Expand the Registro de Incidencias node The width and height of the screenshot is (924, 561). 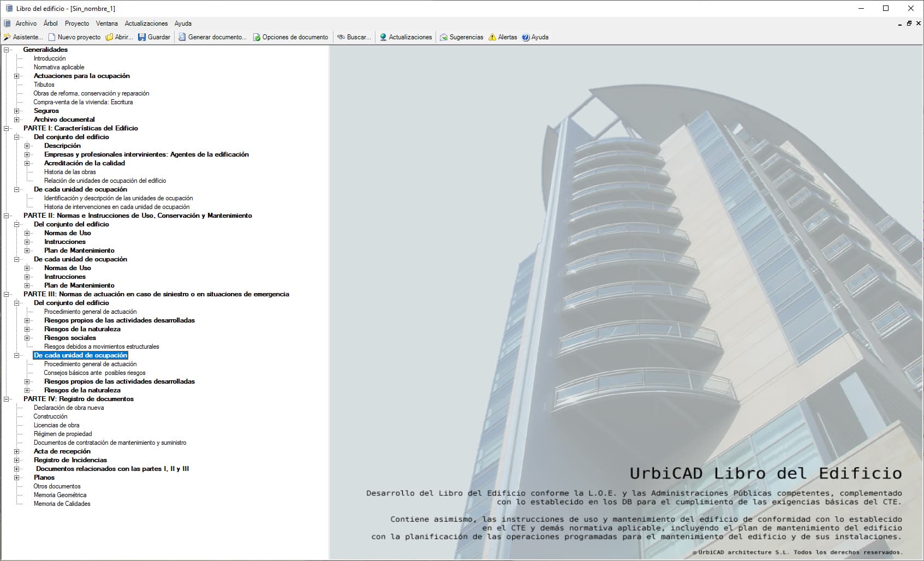(x=17, y=460)
